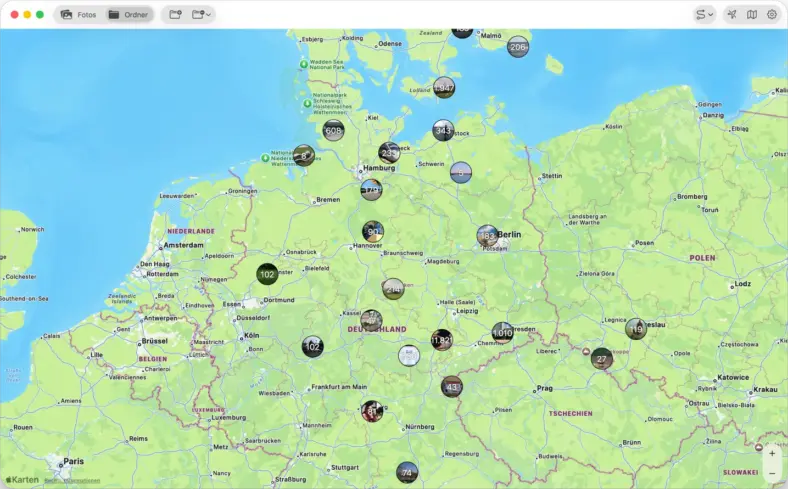Switch to the Ordner tab
The width and height of the screenshot is (788, 489).
click(x=128, y=15)
